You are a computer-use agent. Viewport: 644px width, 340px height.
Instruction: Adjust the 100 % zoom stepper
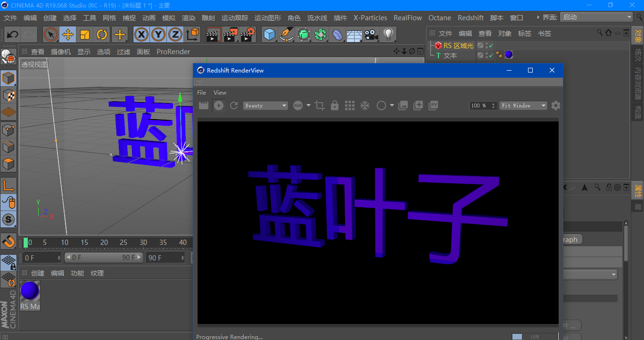click(x=494, y=105)
